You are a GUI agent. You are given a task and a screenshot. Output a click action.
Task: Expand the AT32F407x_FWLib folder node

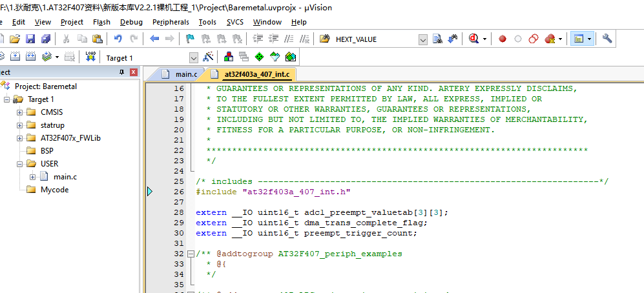19,138
